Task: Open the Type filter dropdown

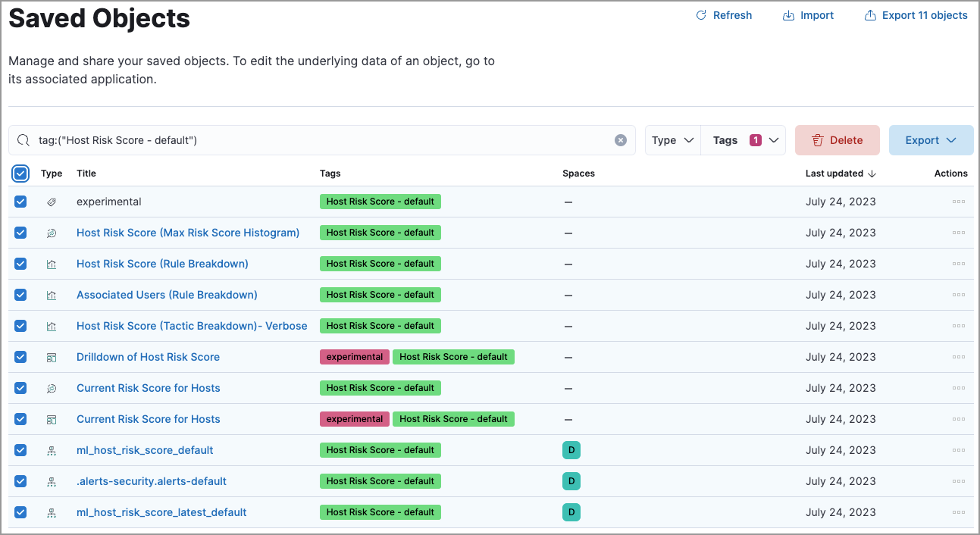Action: click(x=672, y=139)
